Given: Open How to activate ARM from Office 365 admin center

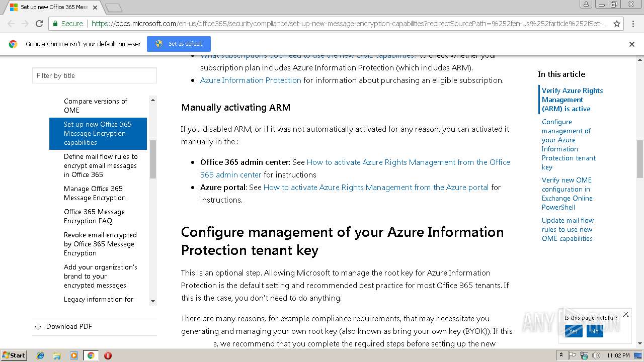Looking at the screenshot, I should [355, 168].
